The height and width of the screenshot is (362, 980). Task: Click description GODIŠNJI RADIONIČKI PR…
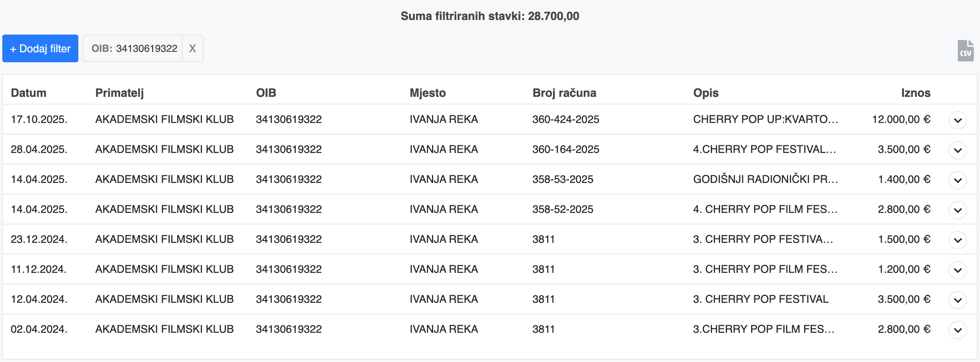765,179
